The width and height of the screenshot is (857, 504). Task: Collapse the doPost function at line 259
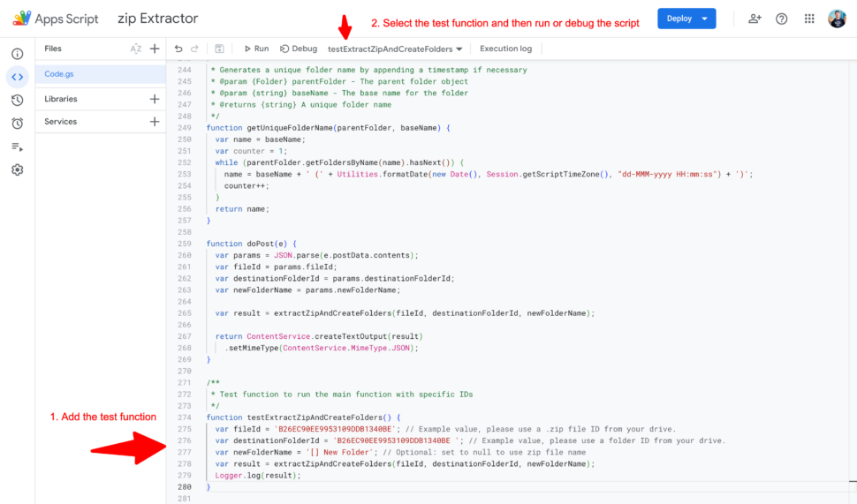[x=199, y=244]
